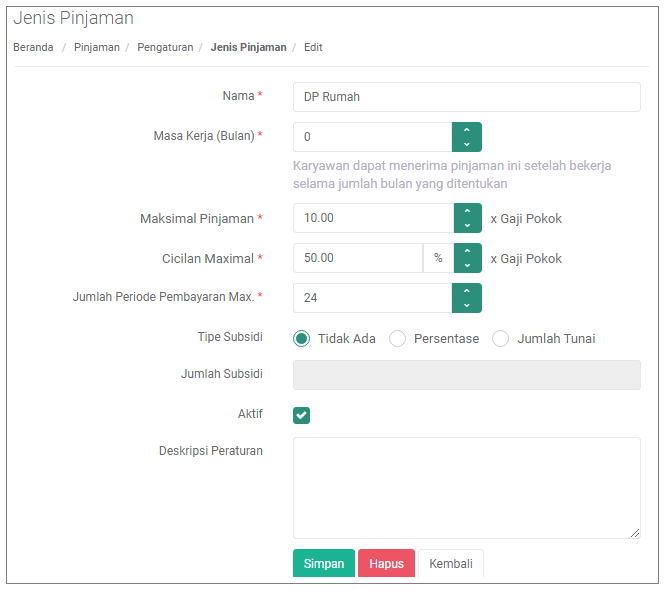Image resolution: width=664 pixels, height=590 pixels.
Task: Select the Persentase subsidy radio
Action: [x=397, y=339]
